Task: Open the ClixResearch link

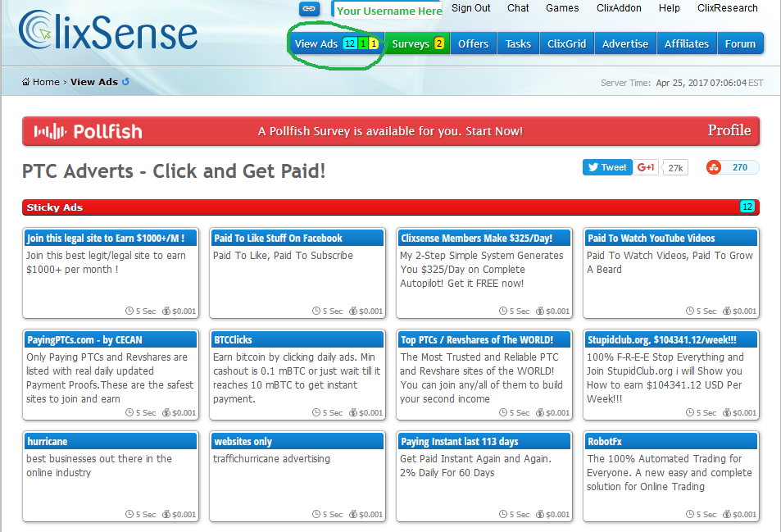Action: (x=727, y=8)
